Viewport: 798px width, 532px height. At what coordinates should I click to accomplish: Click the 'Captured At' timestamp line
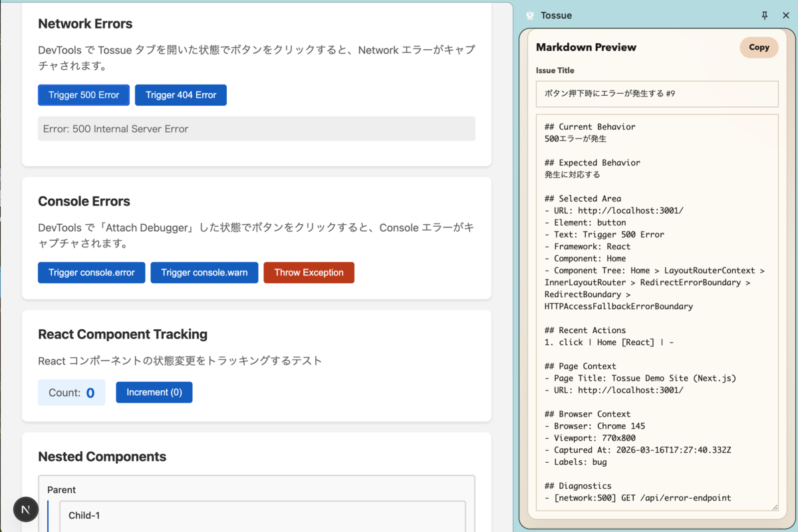(638, 450)
